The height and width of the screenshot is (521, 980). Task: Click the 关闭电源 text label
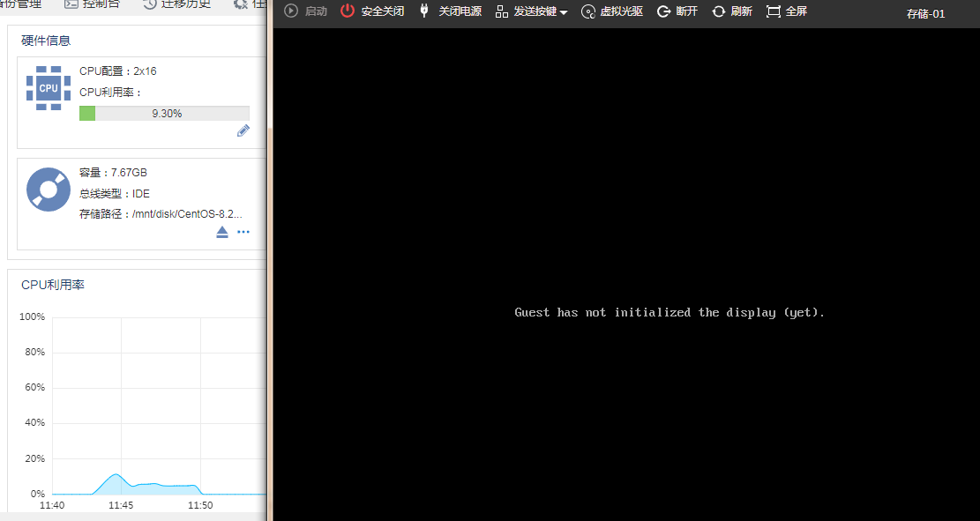(460, 11)
